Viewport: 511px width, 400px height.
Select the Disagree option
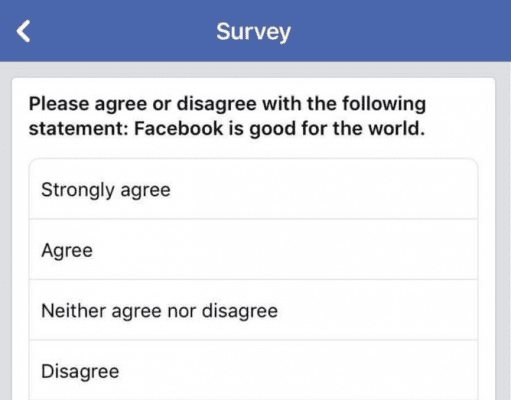[254, 370]
